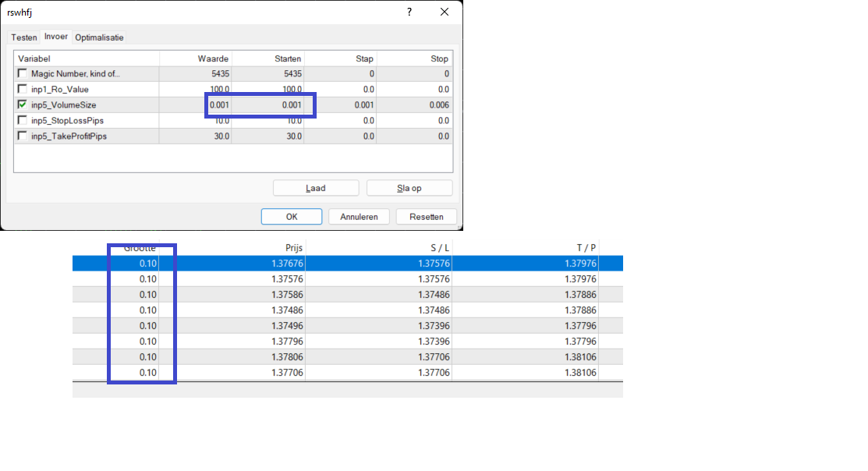
Task: Click the S/L value 1.37576 in the row with Prijs 1.37576
Action: tap(434, 279)
